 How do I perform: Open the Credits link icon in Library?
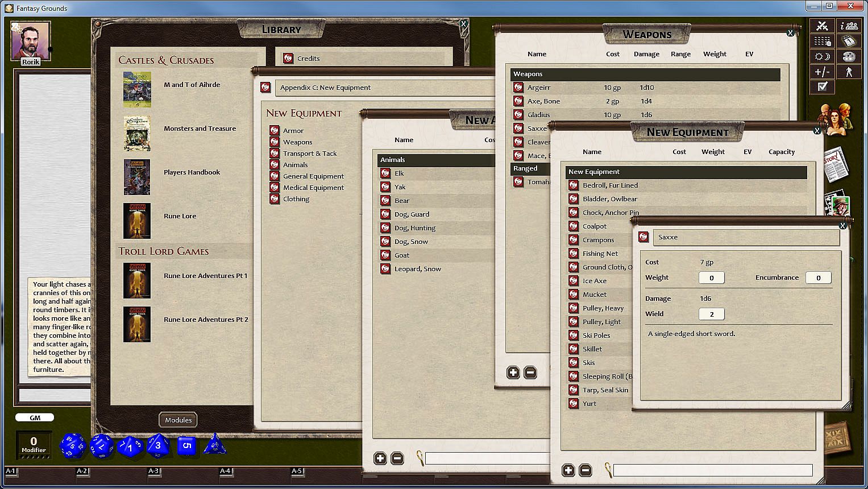click(x=288, y=58)
